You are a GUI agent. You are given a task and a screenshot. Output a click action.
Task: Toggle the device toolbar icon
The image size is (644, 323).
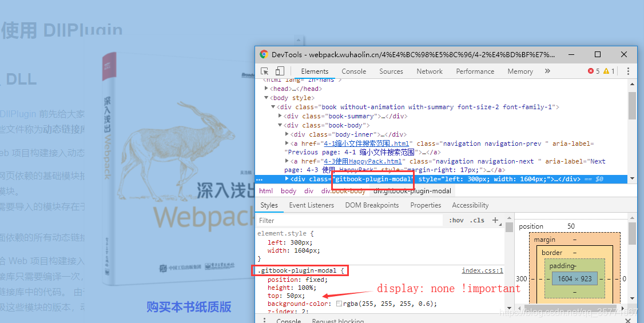point(280,71)
